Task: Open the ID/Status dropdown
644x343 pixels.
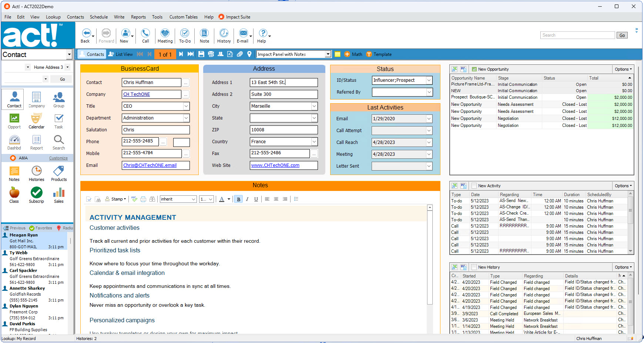Action: click(429, 80)
